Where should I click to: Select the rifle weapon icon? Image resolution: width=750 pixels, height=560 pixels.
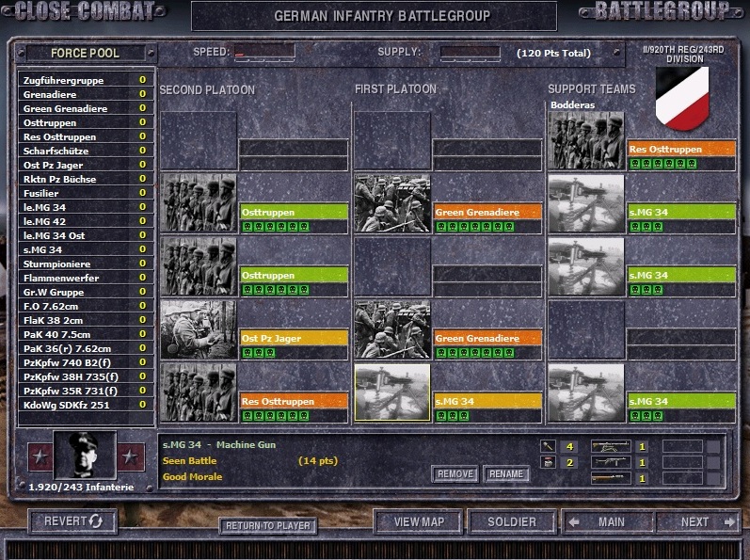click(x=611, y=478)
